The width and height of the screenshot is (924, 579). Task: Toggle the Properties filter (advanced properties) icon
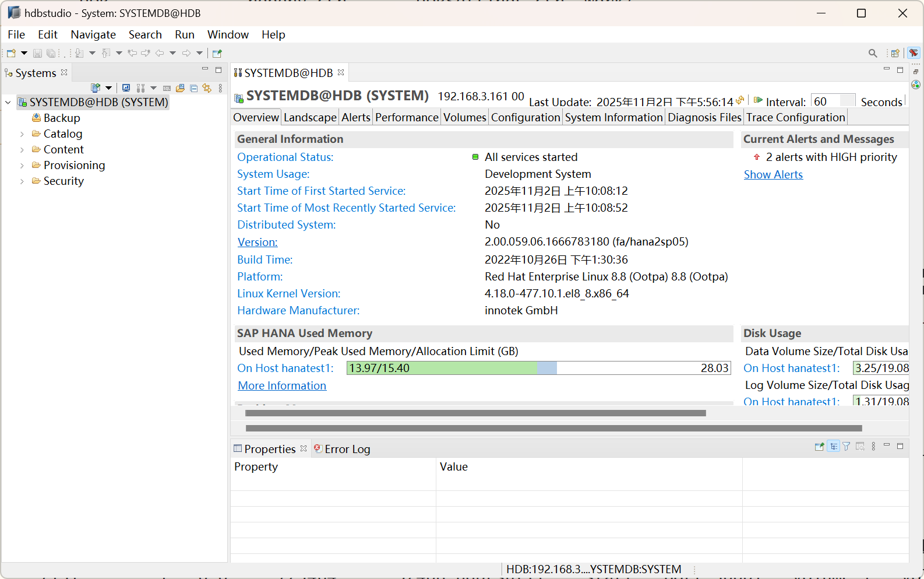point(847,447)
